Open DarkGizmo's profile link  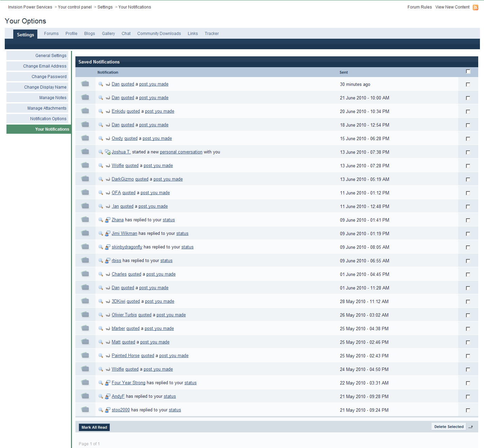tap(123, 179)
